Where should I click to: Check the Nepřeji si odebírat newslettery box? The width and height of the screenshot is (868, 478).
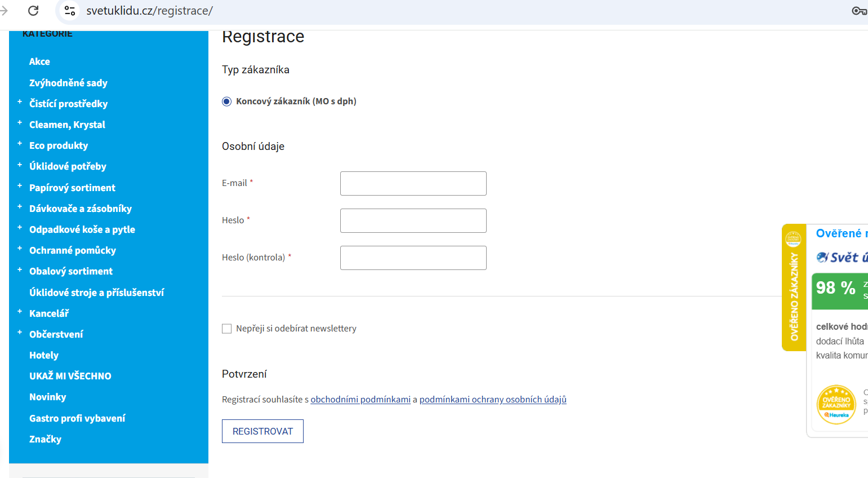click(x=227, y=329)
